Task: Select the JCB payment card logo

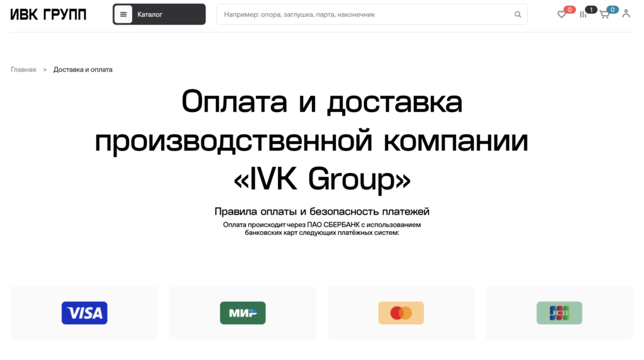Action: [559, 313]
